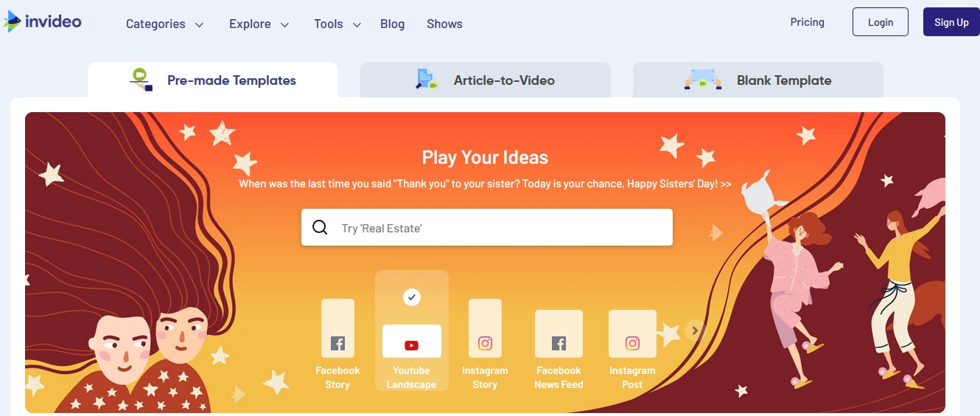Choose the Instagram Story format icon
Viewport: 980px width, 416px height.
click(x=485, y=328)
